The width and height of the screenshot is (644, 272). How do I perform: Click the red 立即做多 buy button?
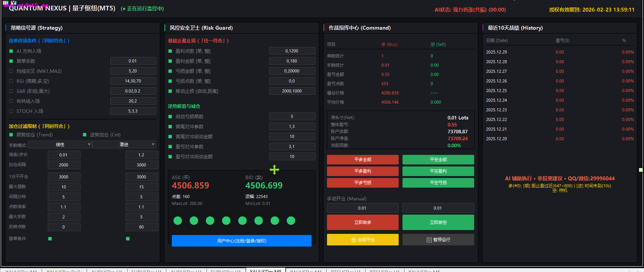click(362, 222)
